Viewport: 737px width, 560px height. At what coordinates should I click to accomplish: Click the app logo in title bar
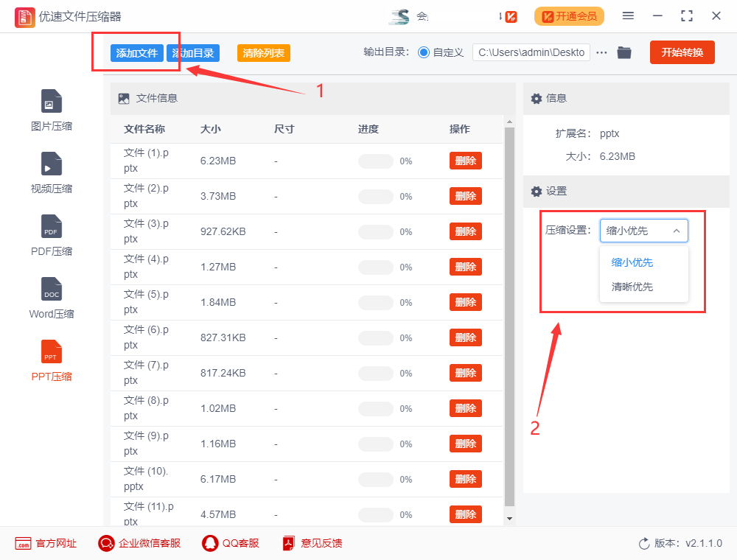point(24,17)
